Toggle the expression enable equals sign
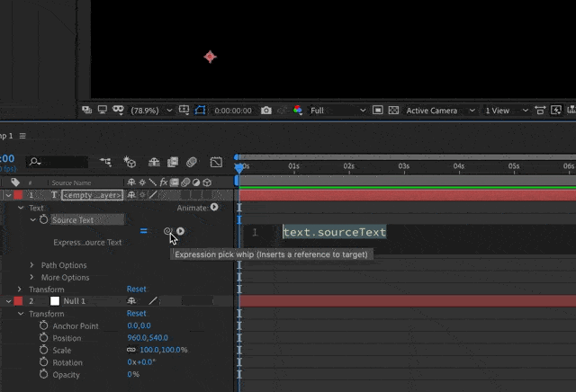 pos(144,231)
